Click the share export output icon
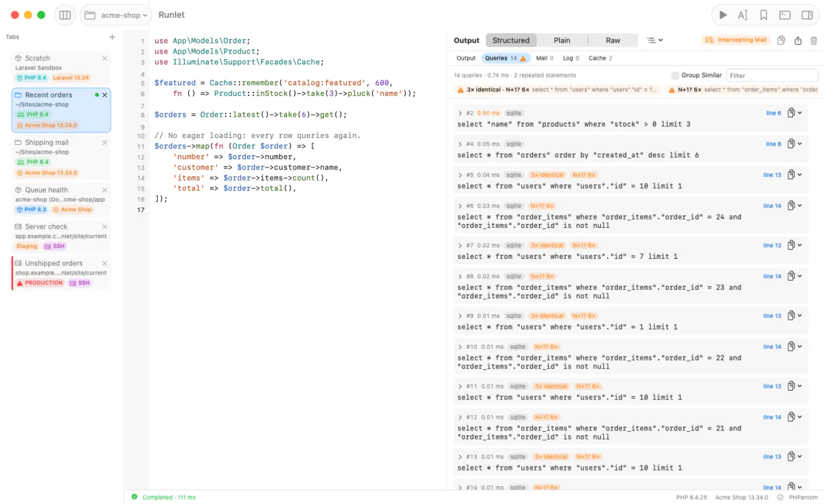The height and width of the screenshot is (504, 824). click(798, 41)
